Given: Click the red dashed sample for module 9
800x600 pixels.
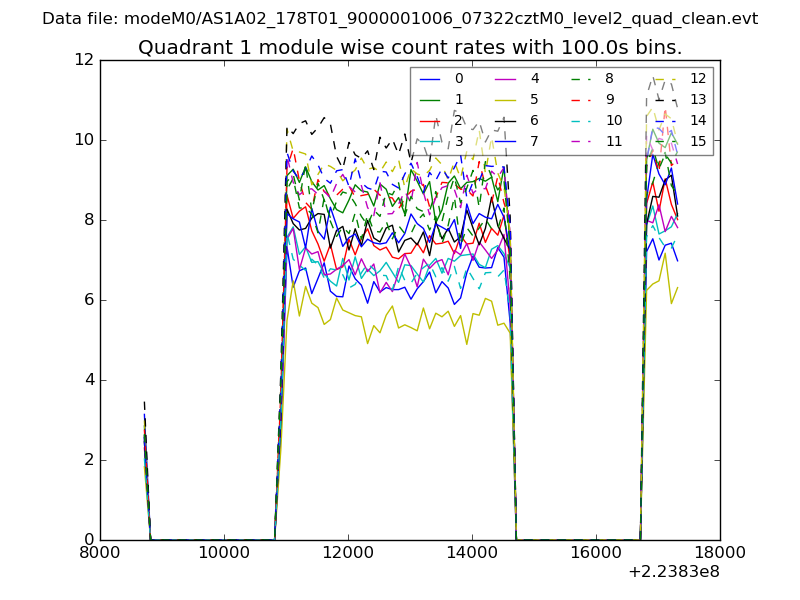Looking at the screenshot, I should point(583,99).
